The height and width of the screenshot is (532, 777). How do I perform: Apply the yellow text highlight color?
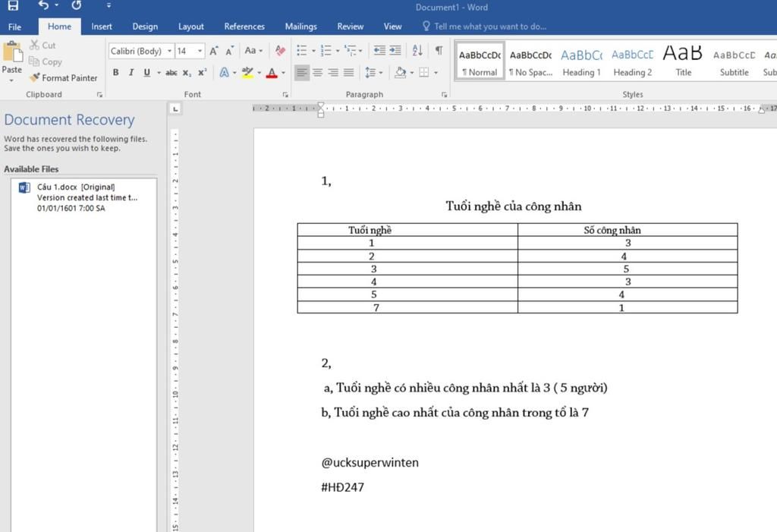(x=248, y=73)
